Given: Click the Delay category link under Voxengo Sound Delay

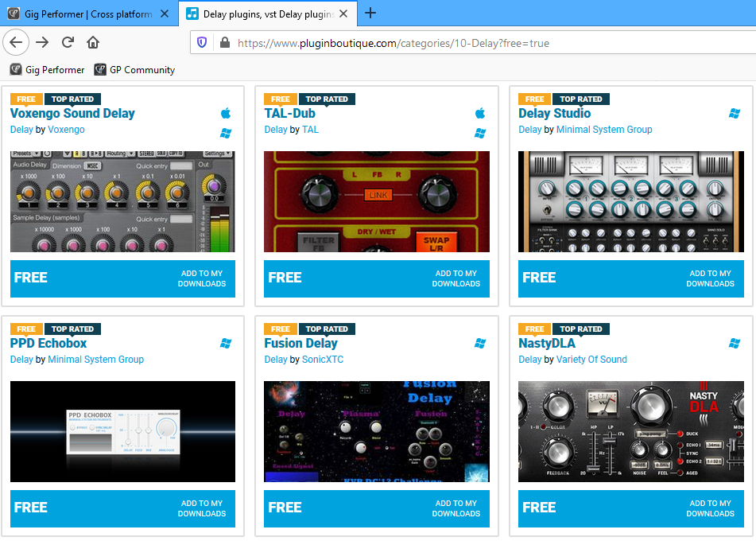Looking at the screenshot, I should [x=21, y=130].
